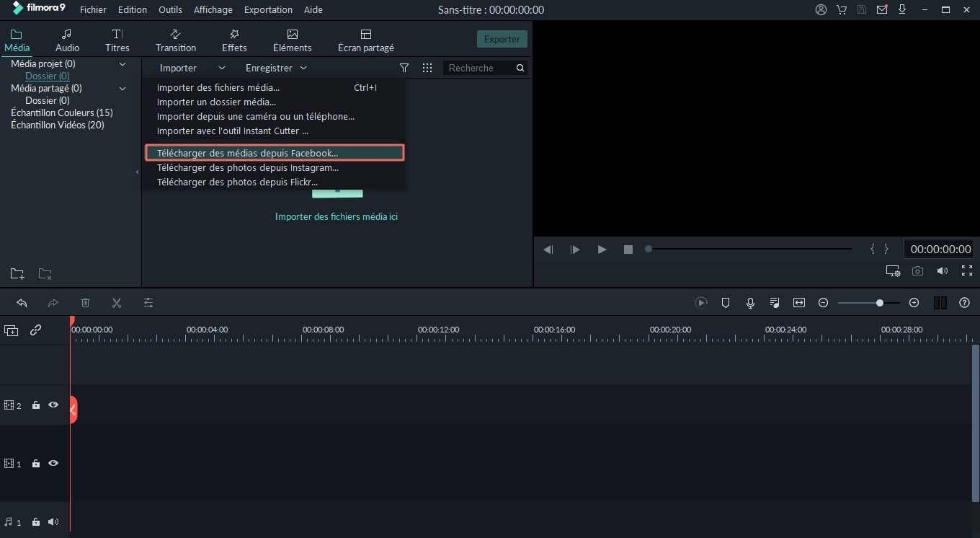Click the edit adjustments sliders icon
The width and height of the screenshot is (980, 538).
pyautogui.click(x=148, y=303)
